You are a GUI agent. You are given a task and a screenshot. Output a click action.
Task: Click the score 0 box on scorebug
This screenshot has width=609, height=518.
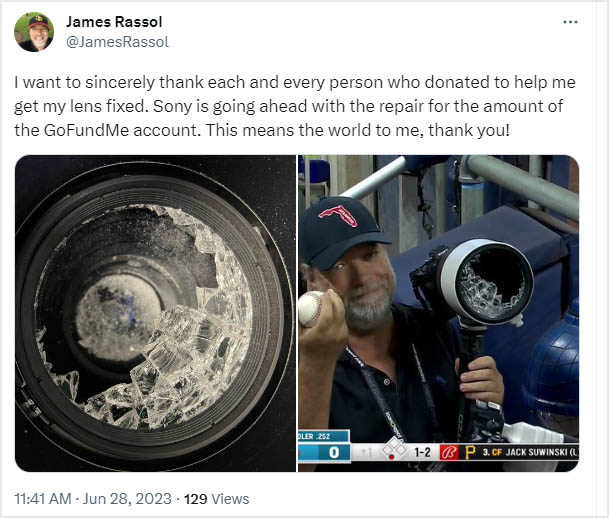pyautogui.click(x=334, y=452)
